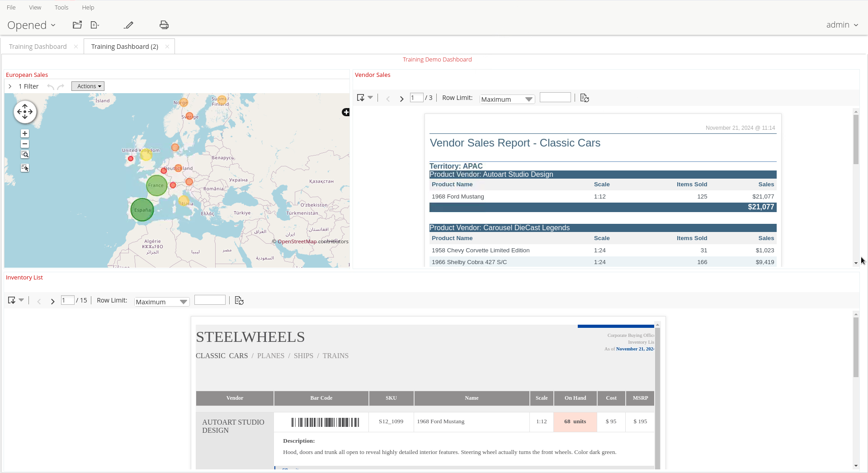Go to next page in Vendor Sales report

(401, 98)
